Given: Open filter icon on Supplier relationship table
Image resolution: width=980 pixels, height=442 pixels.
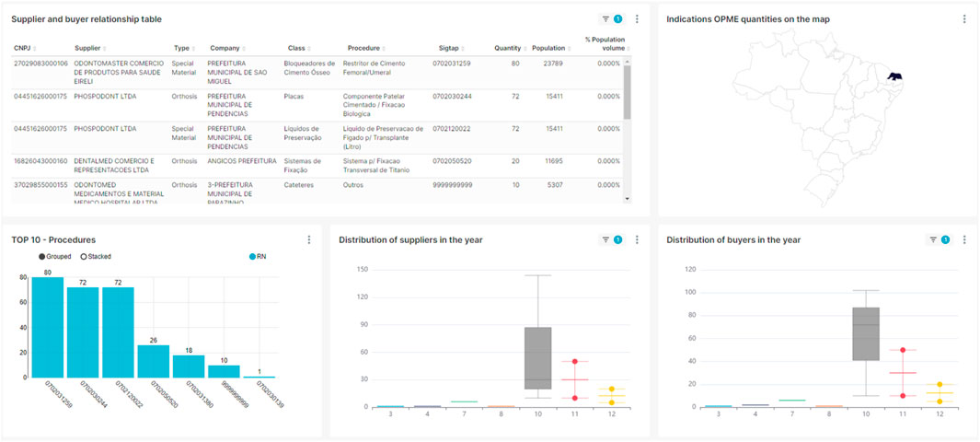Looking at the screenshot, I should (x=605, y=19).
